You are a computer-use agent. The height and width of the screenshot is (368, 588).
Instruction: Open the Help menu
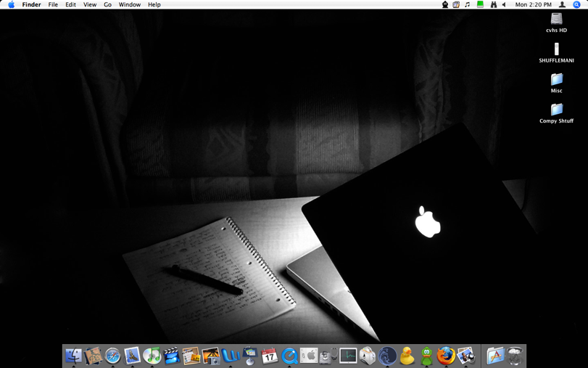point(154,4)
